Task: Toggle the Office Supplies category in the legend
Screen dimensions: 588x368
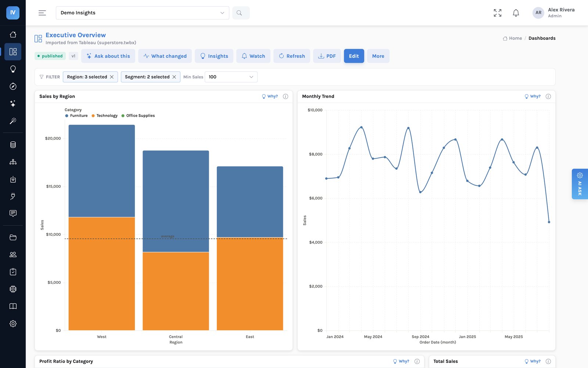Action: tap(138, 116)
